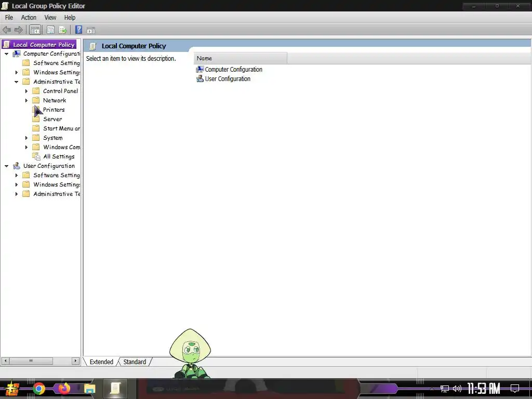Click the Server folder icon
The width and height of the screenshot is (532, 399).
coord(36,119)
